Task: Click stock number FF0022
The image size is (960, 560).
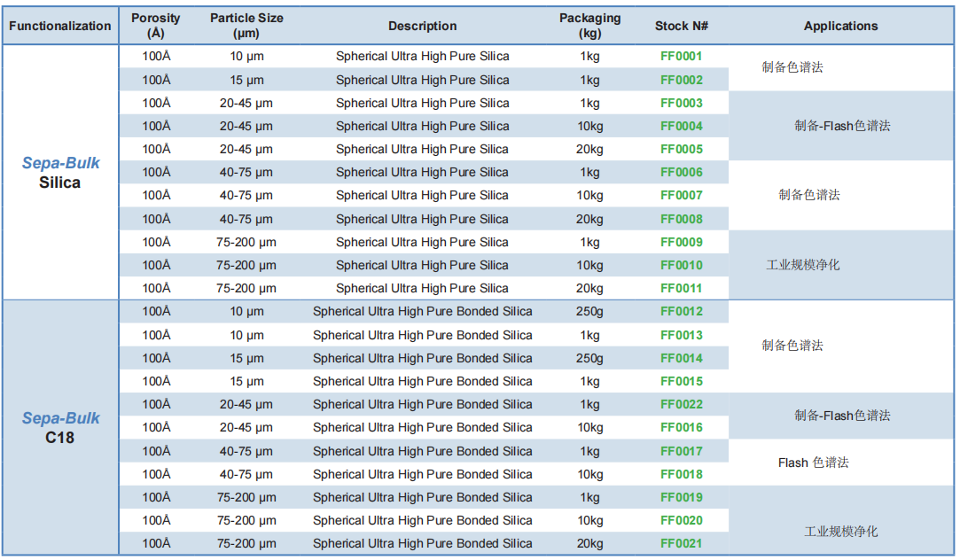Action: tap(681, 405)
